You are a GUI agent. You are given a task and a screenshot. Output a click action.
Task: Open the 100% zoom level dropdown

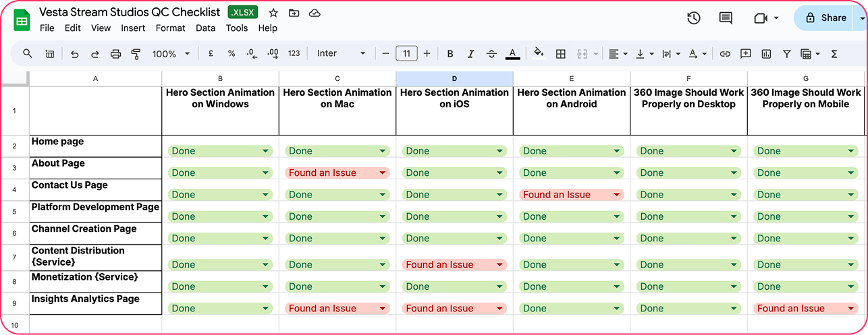(x=171, y=54)
